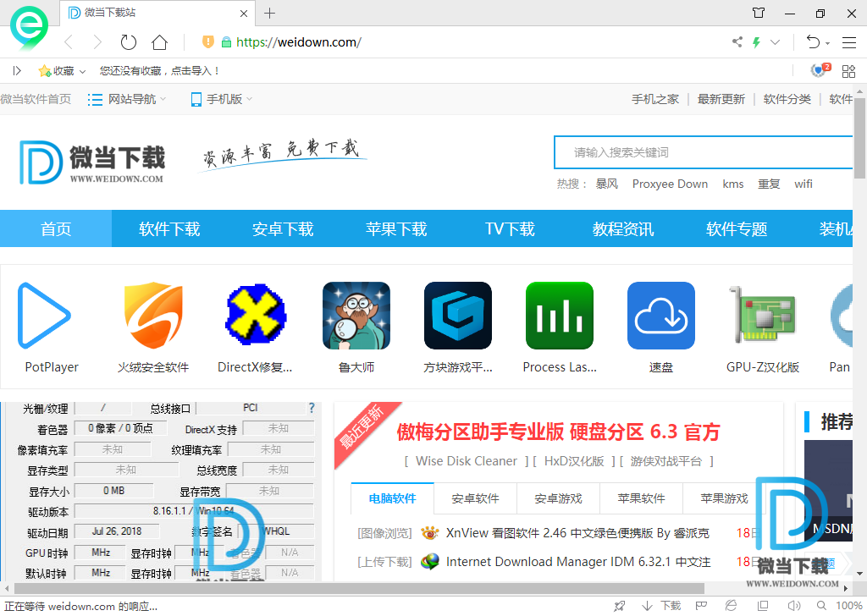This screenshot has width=867, height=616.
Task: Open the extensions grid manager
Action: point(848,71)
